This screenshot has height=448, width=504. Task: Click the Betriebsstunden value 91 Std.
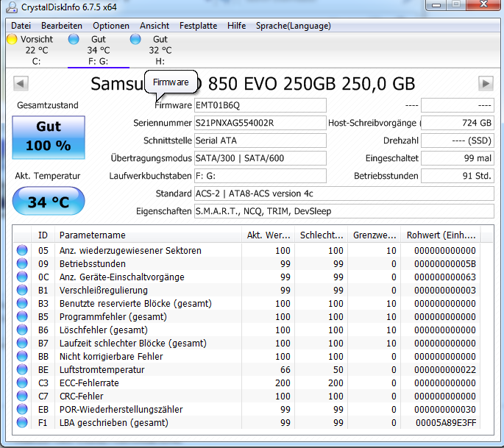point(458,176)
